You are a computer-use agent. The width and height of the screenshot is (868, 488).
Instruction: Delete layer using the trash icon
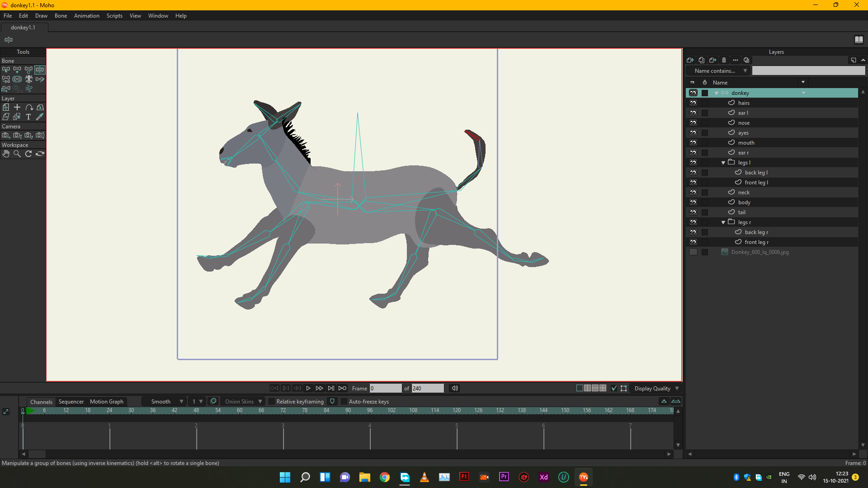coord(724,60)
